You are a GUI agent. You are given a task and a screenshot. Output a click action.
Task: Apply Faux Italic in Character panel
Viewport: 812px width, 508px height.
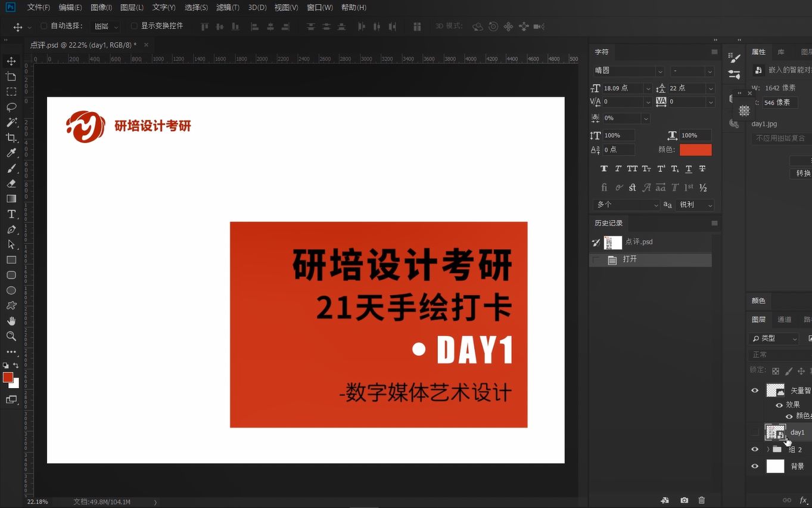point(618,169)
